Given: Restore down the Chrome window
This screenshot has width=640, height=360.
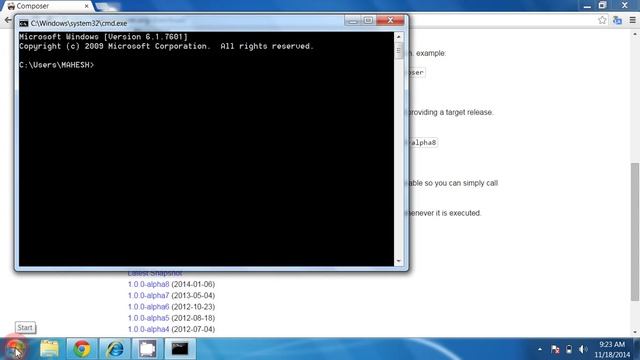Looking at the screenshot, I should [x=603, y=6].
